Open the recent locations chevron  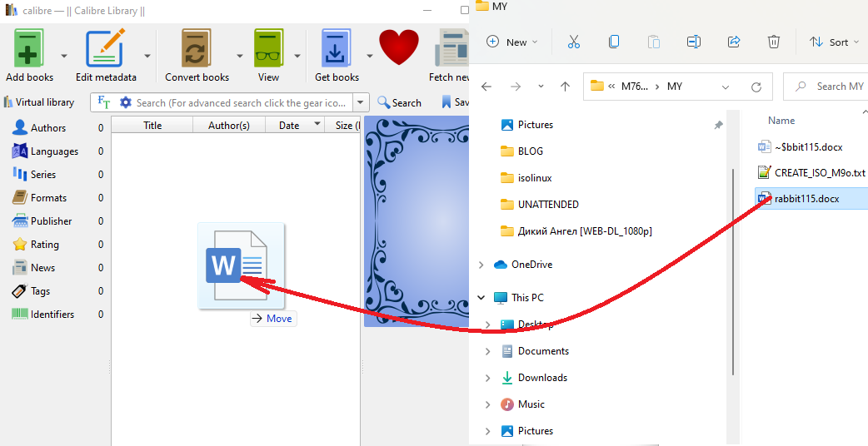541,87
